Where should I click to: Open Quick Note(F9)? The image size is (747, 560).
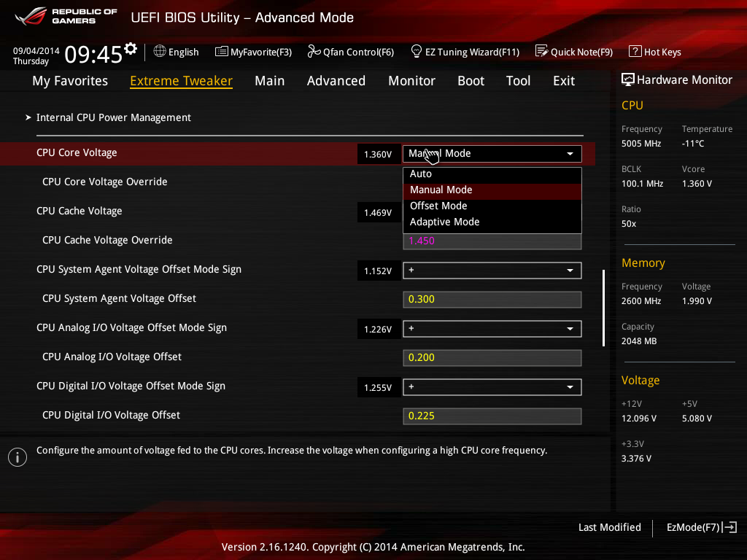pyautogui.click(x=574, y=52)
